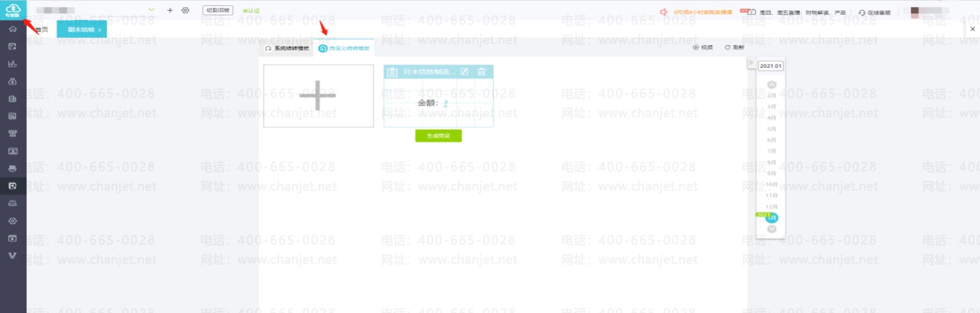Switch to the 首页 tab
The height and width of the screenshot is (313, 980).
41,29
